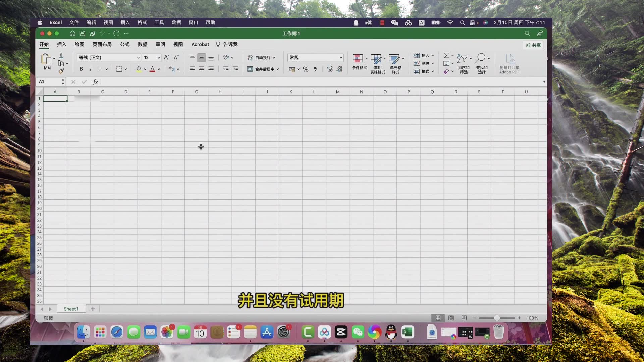Toggle Italic formatting
The height and width of the screenshot is (362, 644).
pos(91,69)
